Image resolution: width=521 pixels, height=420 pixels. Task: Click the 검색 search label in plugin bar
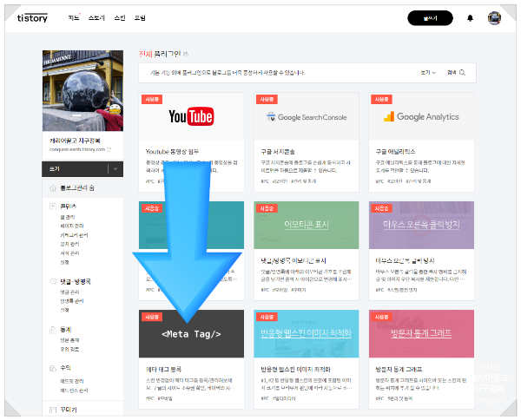coord(452,72)
